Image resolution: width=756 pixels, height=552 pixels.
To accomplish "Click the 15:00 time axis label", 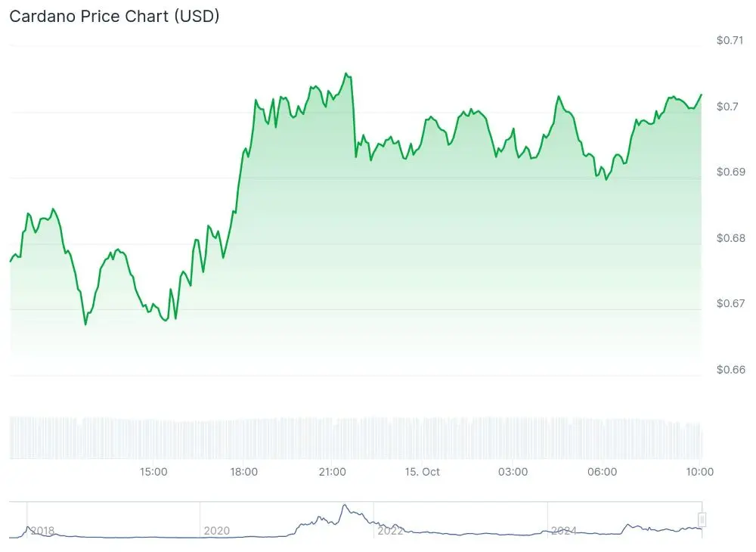I will click(153, 472).
